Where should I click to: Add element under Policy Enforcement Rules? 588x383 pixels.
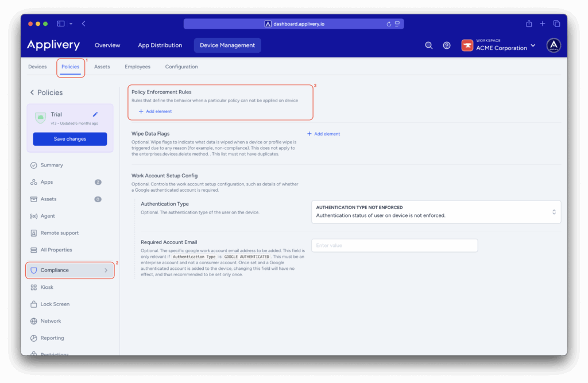point(155,111)
